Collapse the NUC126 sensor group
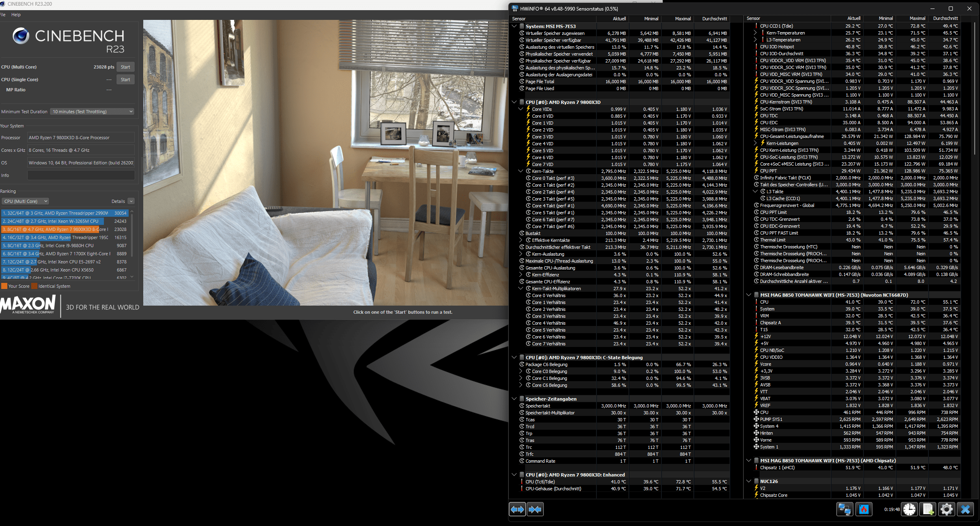The height and width of the screenshot is (526, 980). tap(749, 481)
